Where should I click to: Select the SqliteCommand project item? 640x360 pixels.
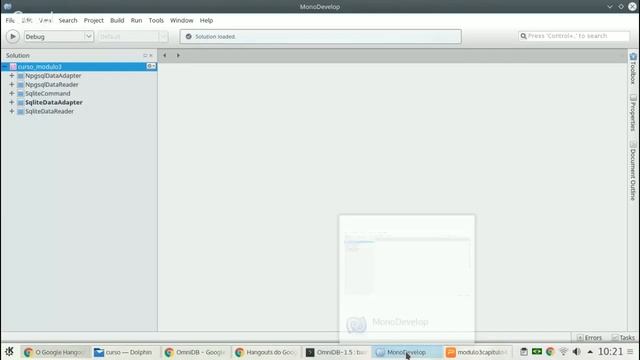(48, 93)
